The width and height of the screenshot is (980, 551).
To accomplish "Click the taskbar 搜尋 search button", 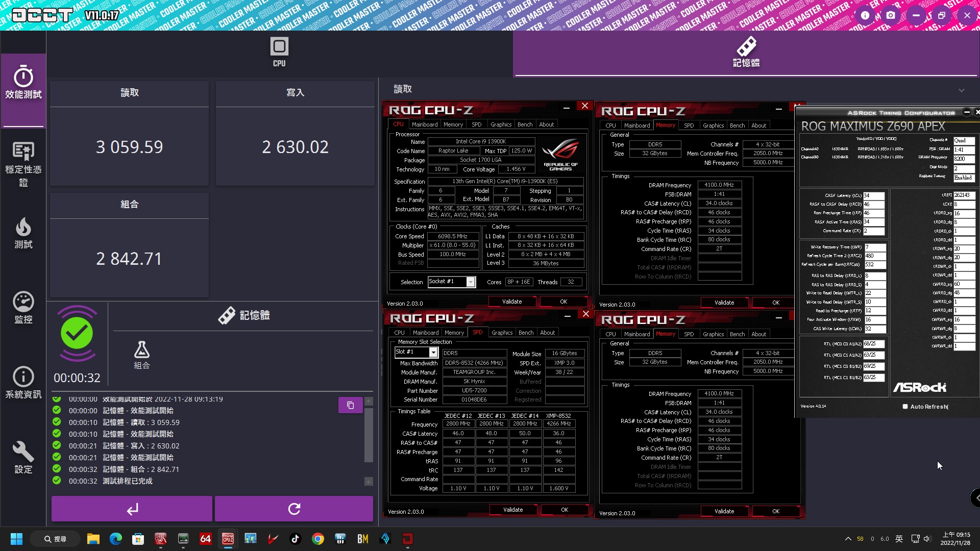I will [55, 539].
